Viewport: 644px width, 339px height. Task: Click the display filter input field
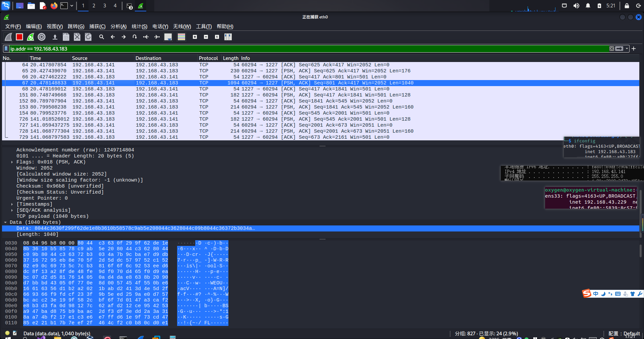(x=309, y=49)
